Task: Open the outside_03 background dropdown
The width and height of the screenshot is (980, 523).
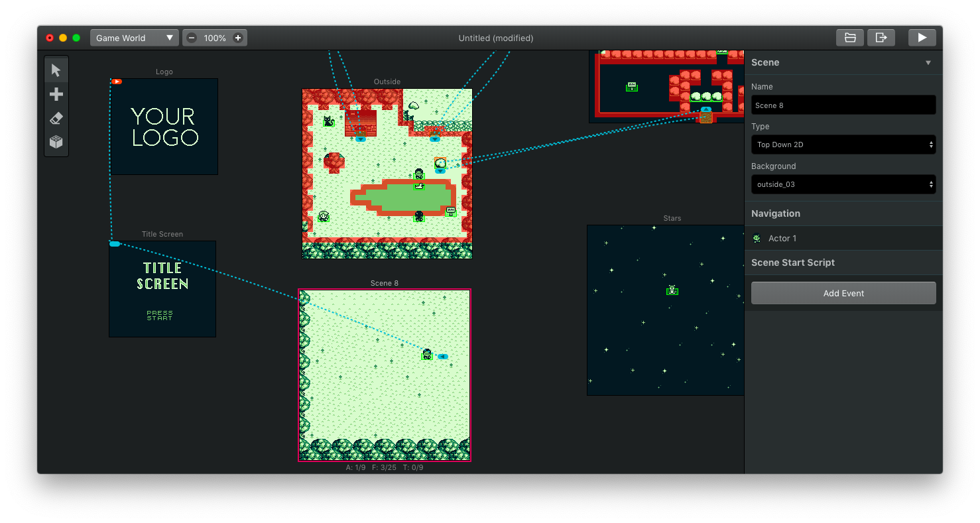Action: [x=843, y=184]
